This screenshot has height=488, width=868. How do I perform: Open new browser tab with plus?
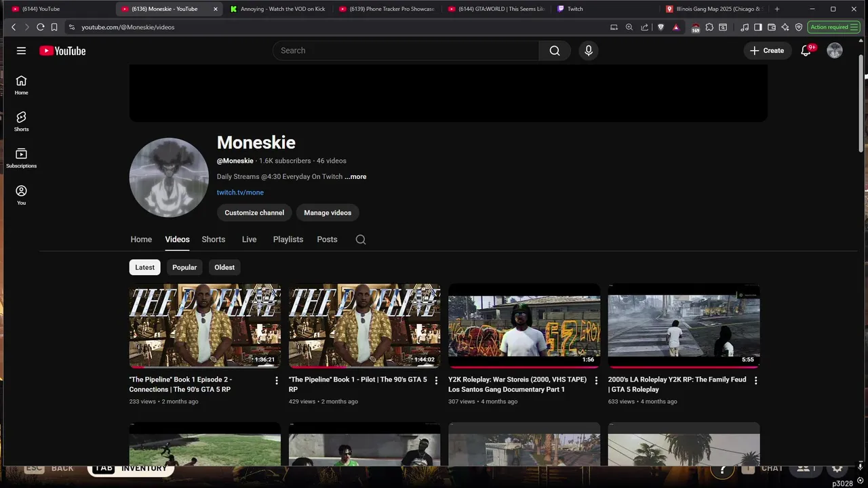coord(777,9)
